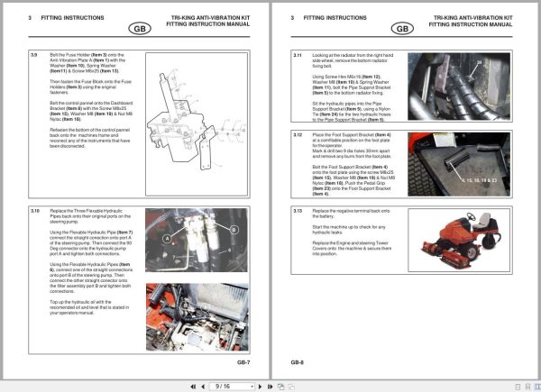
Task: Click the fuse holder exploded diagram
Action: click(197, 124)
